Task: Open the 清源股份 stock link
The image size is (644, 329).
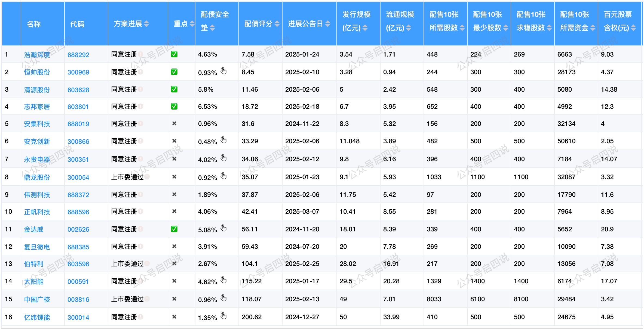Action: click(x=37, y=90)
